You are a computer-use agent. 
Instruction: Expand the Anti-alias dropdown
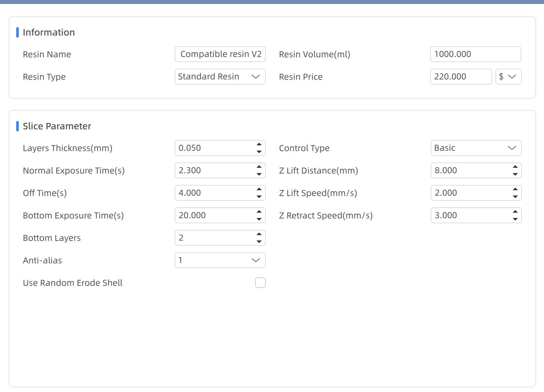pyautogui.click(x=220, y=260)
